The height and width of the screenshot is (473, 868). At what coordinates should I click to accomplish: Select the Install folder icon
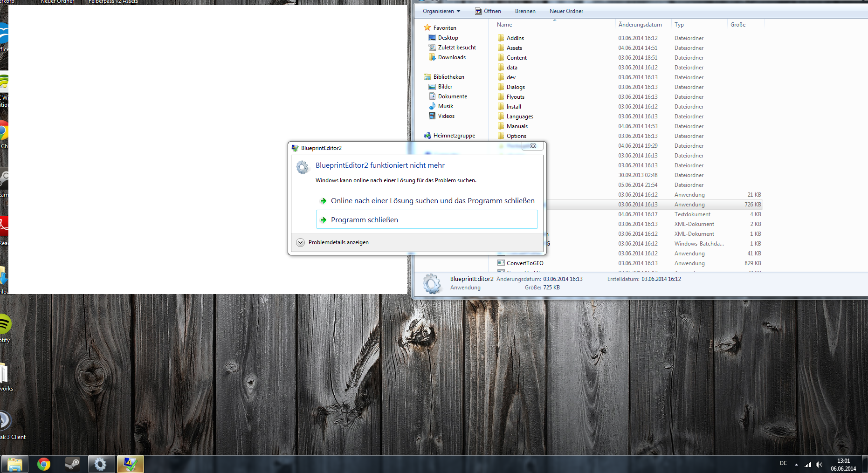coord(501,106)
